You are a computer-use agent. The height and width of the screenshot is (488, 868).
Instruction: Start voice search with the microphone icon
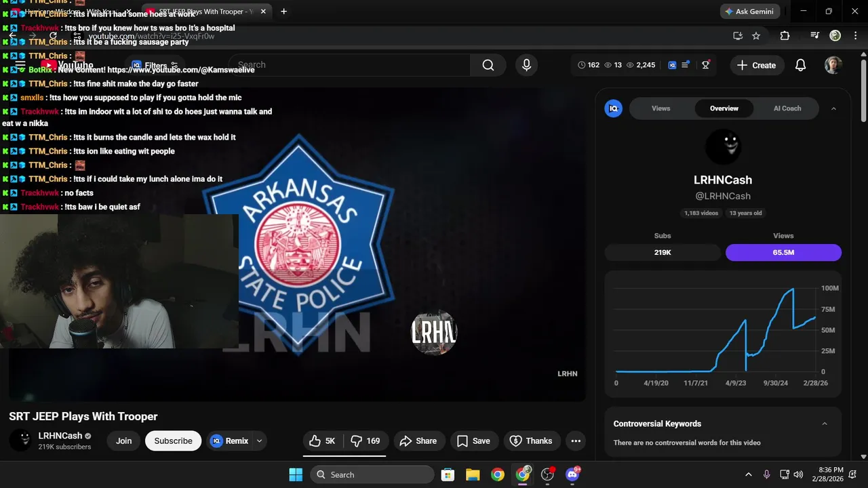pyautogui.click(x=526, y=65)
